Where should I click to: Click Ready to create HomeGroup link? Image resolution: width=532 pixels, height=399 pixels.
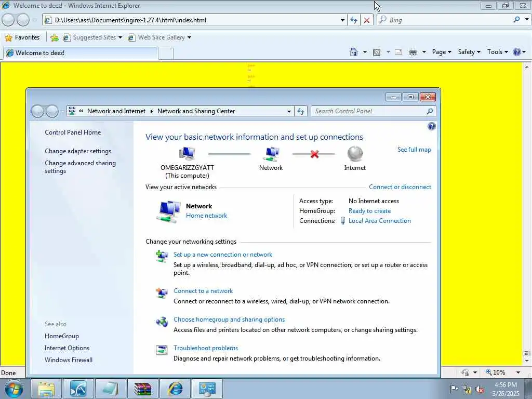369,211
